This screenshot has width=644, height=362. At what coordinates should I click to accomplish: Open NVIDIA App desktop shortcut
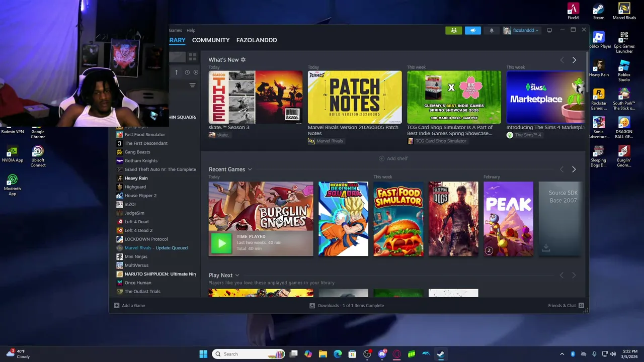click(x=13, y=154)
